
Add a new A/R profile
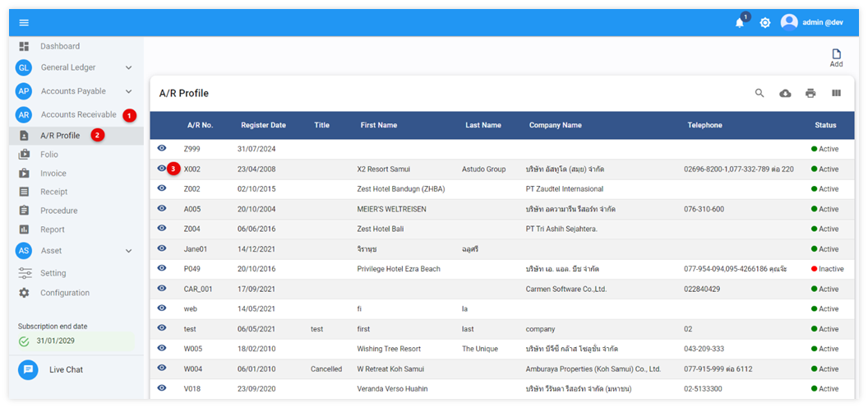[836, 58]
